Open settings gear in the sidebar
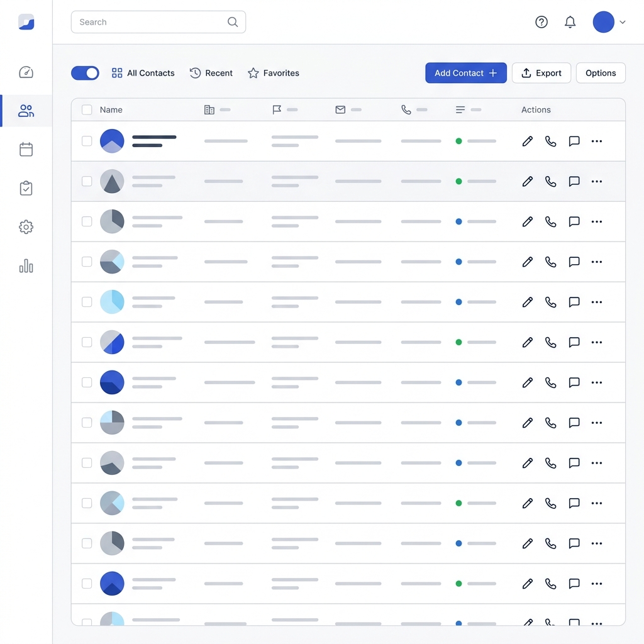This screenshot has height=644, width=644. click(26, 226)
